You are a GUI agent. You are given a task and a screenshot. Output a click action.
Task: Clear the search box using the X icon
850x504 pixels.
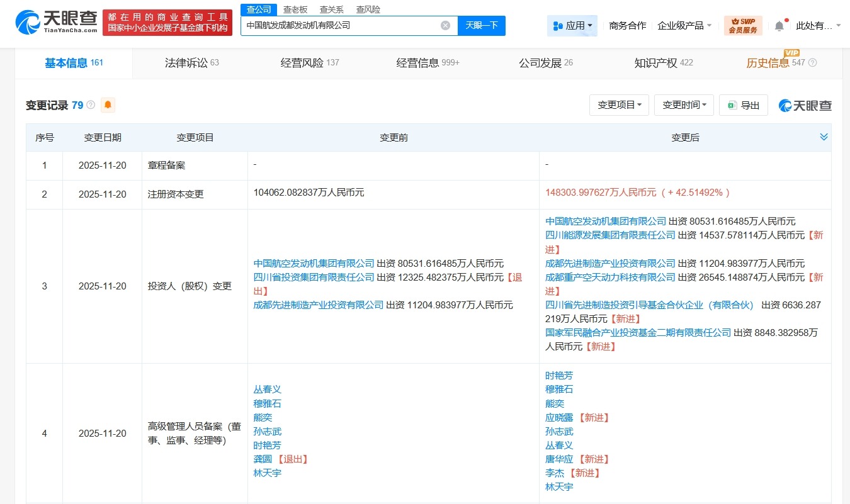(446, 25)
